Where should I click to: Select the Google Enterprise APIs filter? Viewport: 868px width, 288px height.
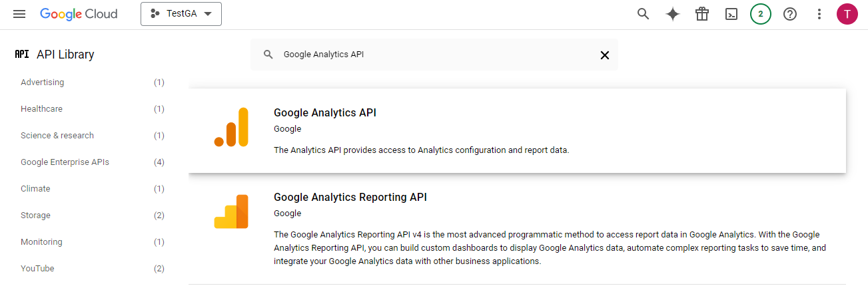pyautogui.click(x=65, y=162)
